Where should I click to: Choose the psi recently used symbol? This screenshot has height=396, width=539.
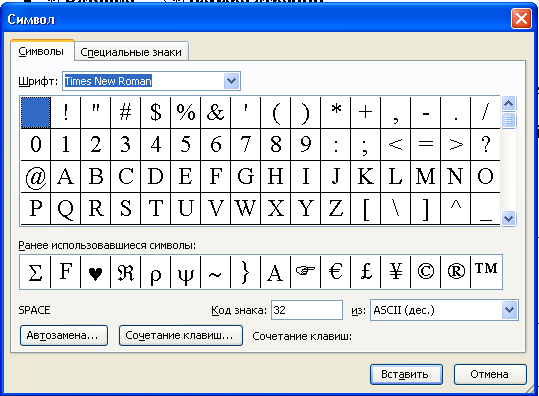click(x=186, y=272)
